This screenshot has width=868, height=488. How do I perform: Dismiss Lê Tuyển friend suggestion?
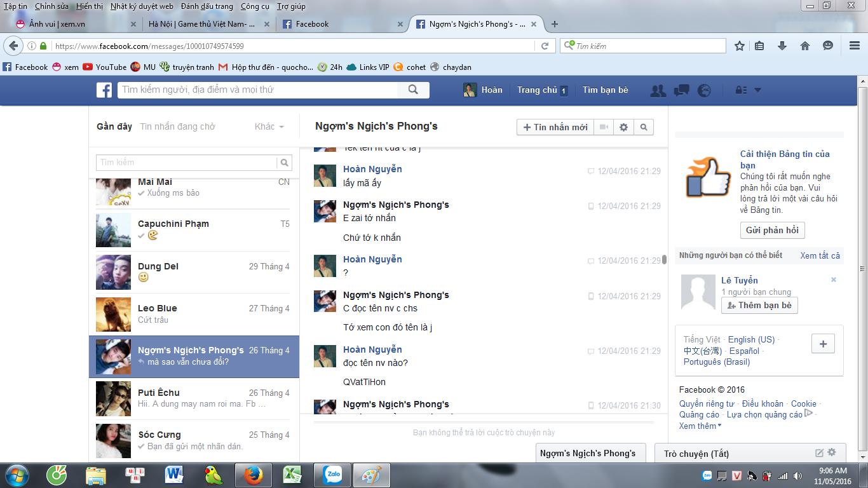834,280
